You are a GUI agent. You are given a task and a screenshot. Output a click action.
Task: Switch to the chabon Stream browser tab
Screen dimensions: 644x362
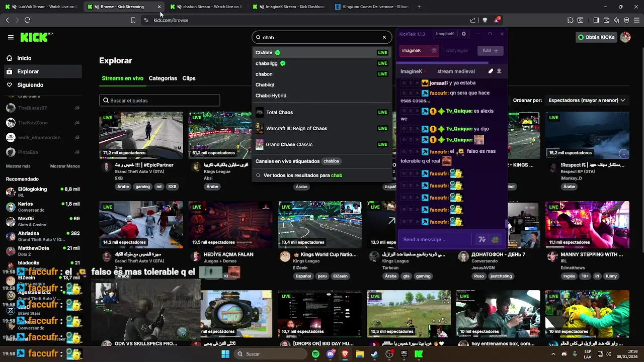[x=207, y=7]
